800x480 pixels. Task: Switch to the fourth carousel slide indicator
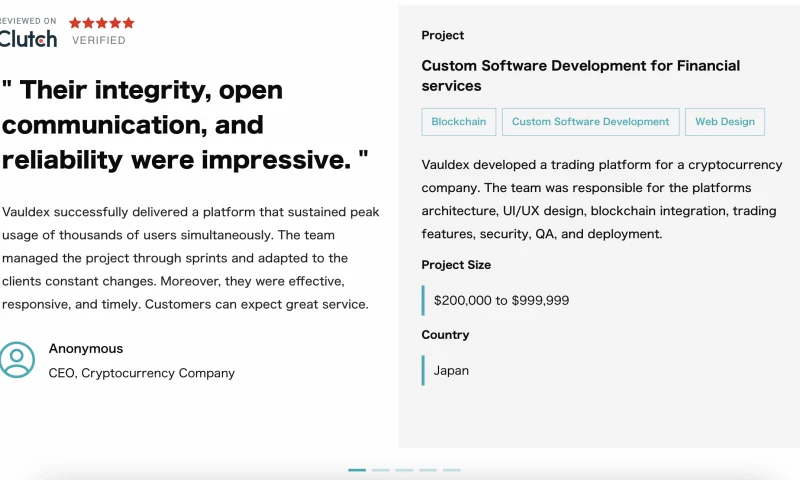click(x=428, y=470)
